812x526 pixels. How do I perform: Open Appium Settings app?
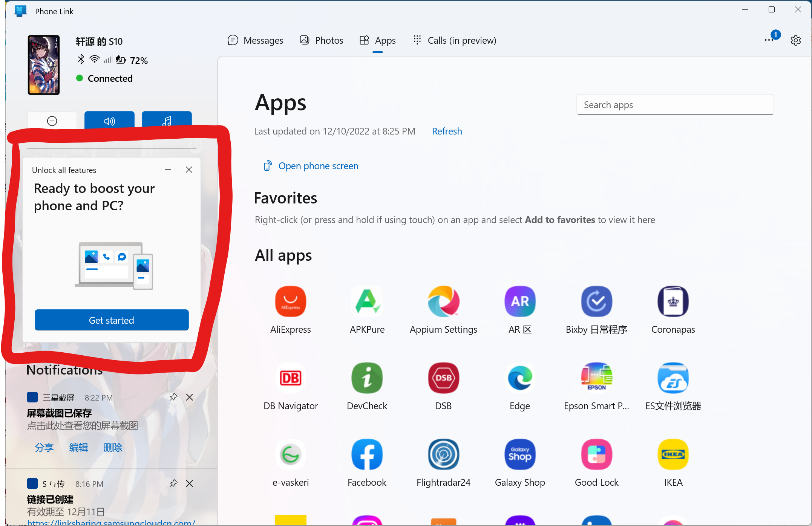point(443,301)
